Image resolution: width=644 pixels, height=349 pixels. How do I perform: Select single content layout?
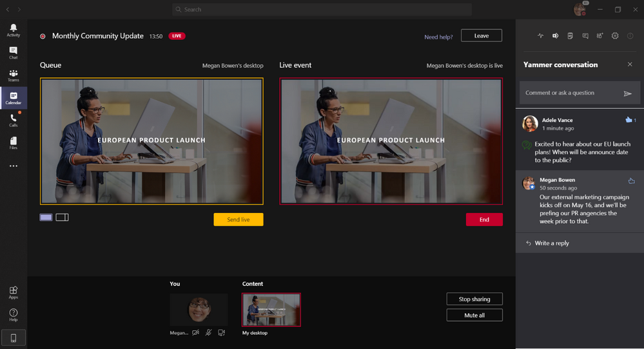click(x=46, y=217)
